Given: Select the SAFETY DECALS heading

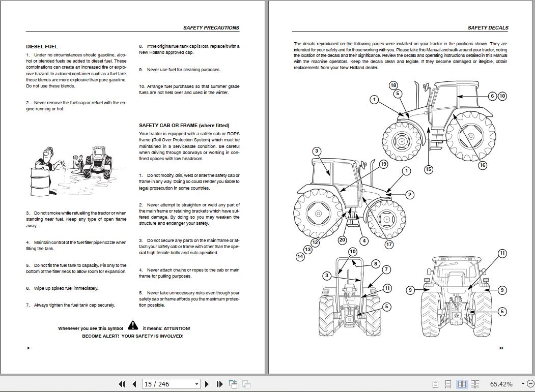Looking at the screenshot, I should [x=489, y=28].
